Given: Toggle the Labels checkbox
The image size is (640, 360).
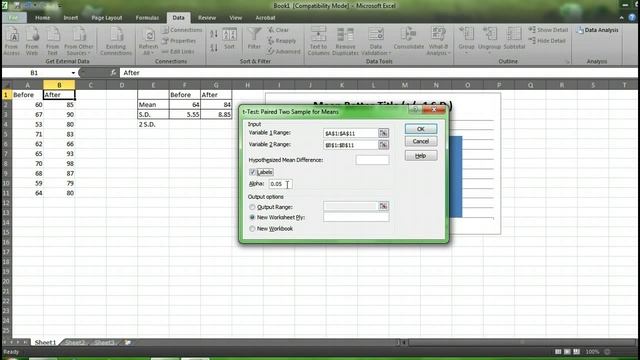Looking at the screenshot, I should tap(252, 172).
